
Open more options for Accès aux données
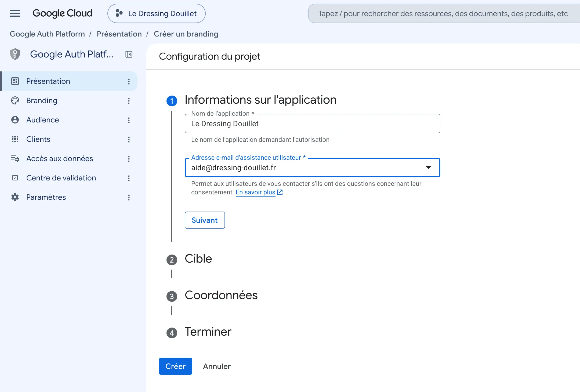129,159
